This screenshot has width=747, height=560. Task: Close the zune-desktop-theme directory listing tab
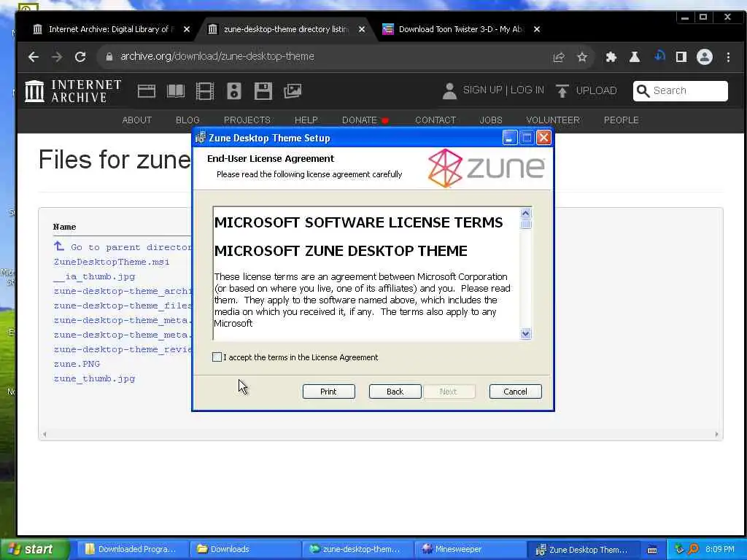362,29
